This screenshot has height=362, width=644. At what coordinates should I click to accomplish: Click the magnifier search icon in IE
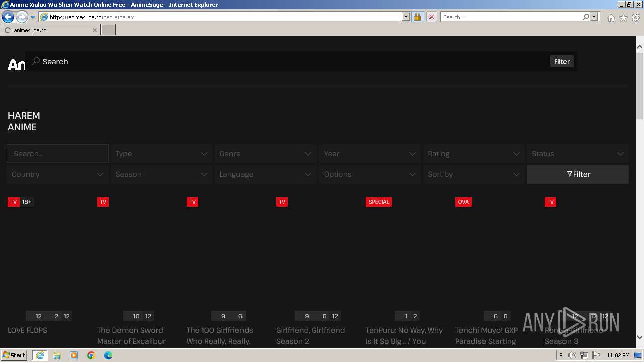pos(586,17)
